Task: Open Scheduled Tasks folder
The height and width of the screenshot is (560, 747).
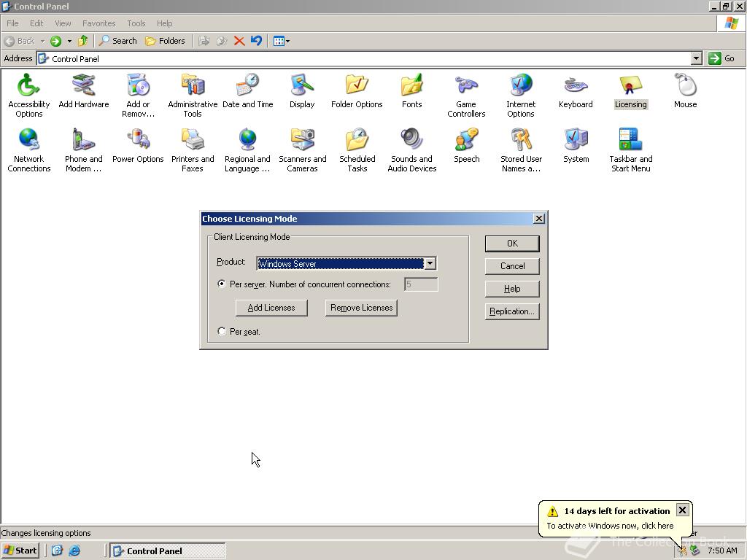Action: 357,149
